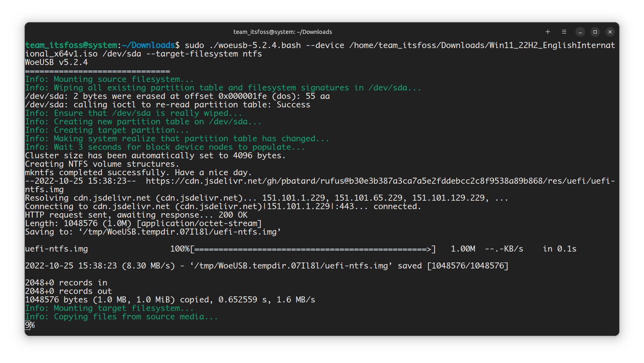The height and width of the screenshot is (363, 644).
Task: Minimize the terminal window
Action: tap(580, 31)
